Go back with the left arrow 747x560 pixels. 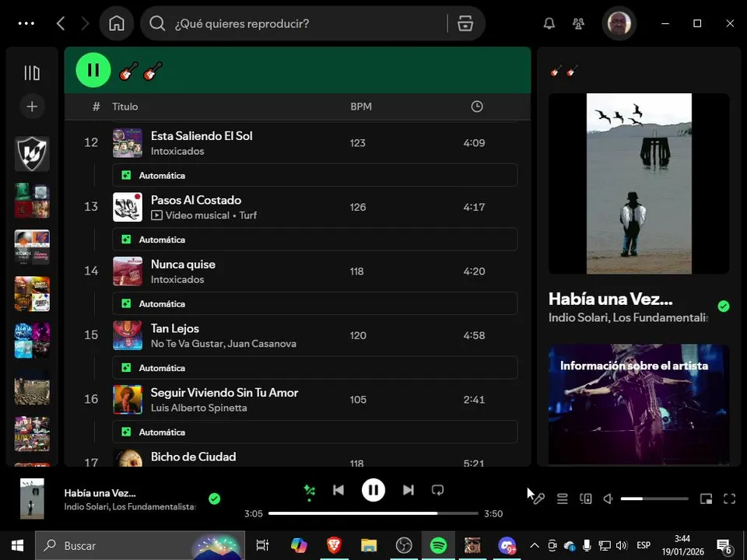61,23
